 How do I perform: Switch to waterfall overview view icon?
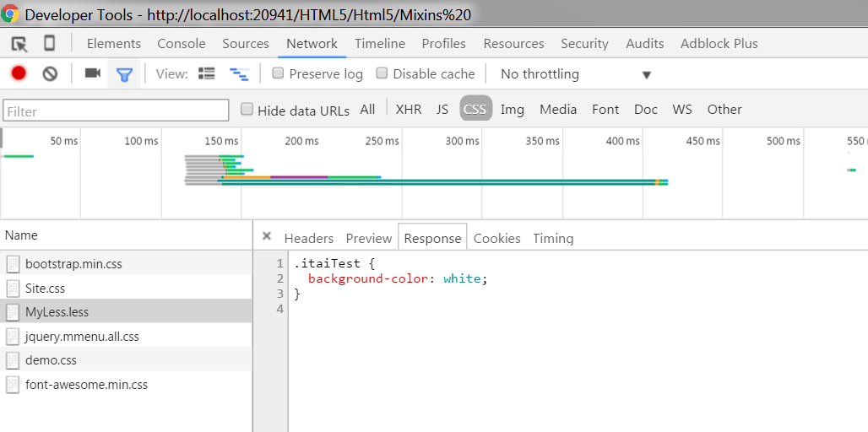tap(239, 74)
